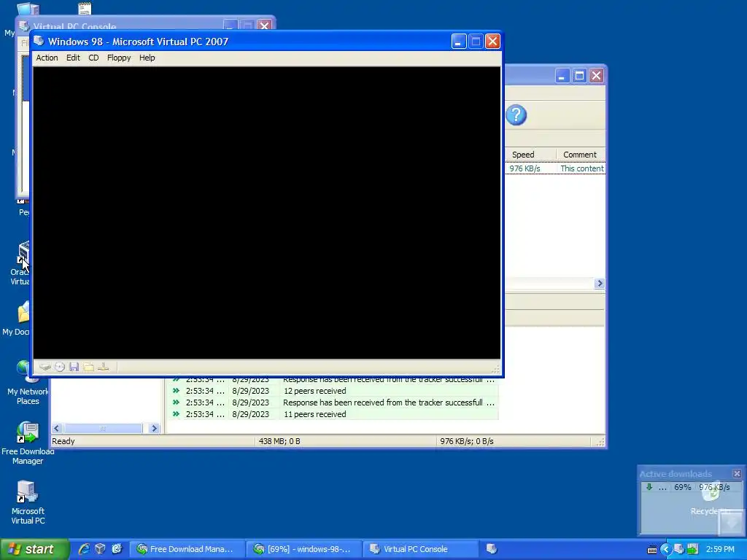Close the Virtual PC Console window
Screen dimensions: 747x560
point(264,26)
